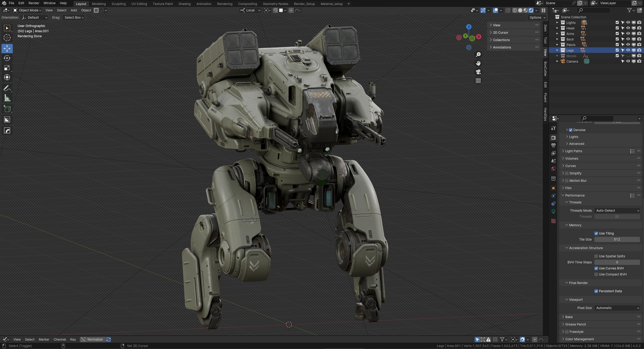Activate the Move tool
Viewport: 644px width, 349px height.
tap(7, 48)
